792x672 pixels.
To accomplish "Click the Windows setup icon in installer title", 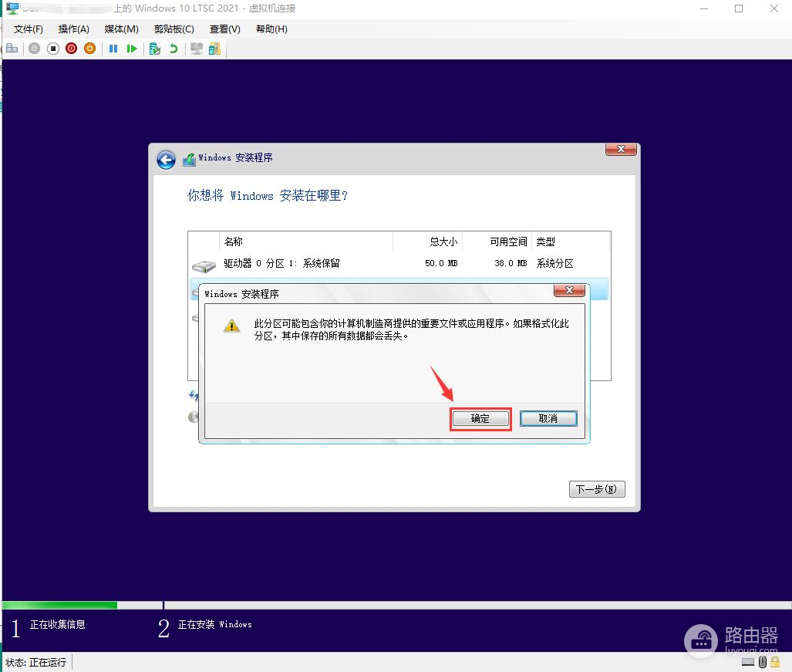I will (189, 159).
